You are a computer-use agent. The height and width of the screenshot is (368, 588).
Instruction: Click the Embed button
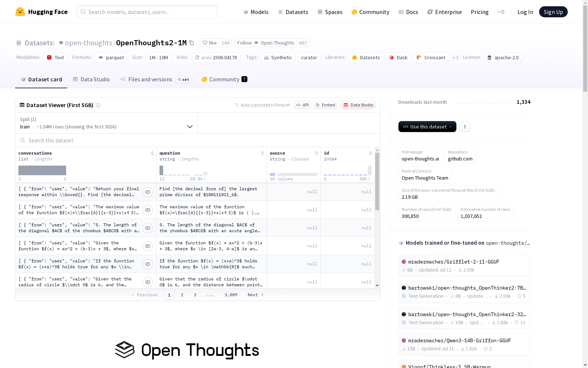(x=325, y=105)
